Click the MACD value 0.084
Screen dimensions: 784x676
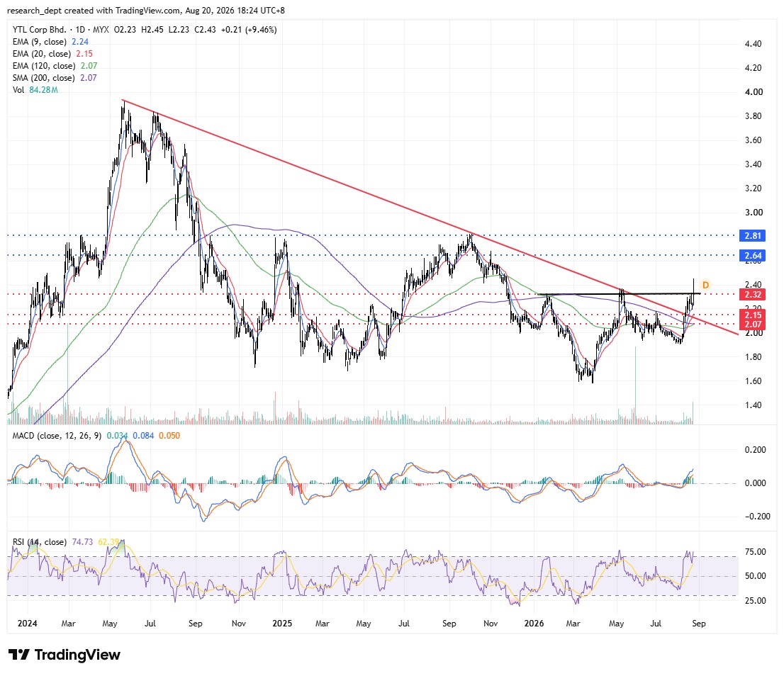[x=143, y=436]
